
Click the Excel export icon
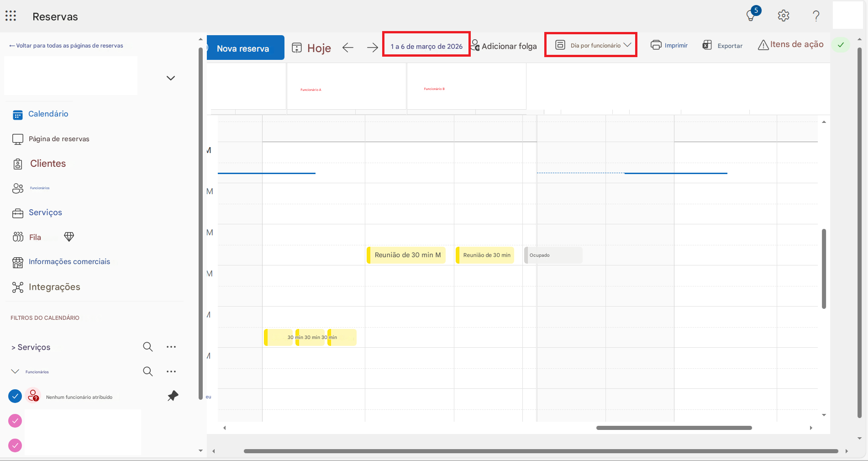pyautogui.click(x=707, y=45)
